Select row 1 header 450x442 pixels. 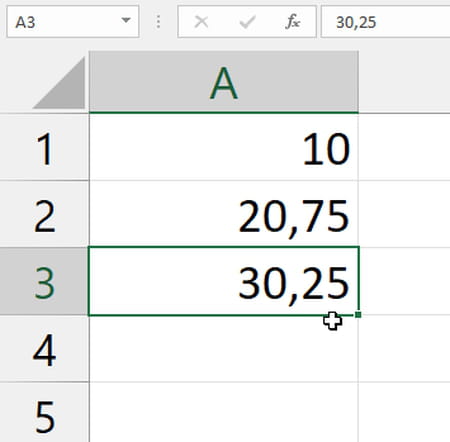(44, 147)
